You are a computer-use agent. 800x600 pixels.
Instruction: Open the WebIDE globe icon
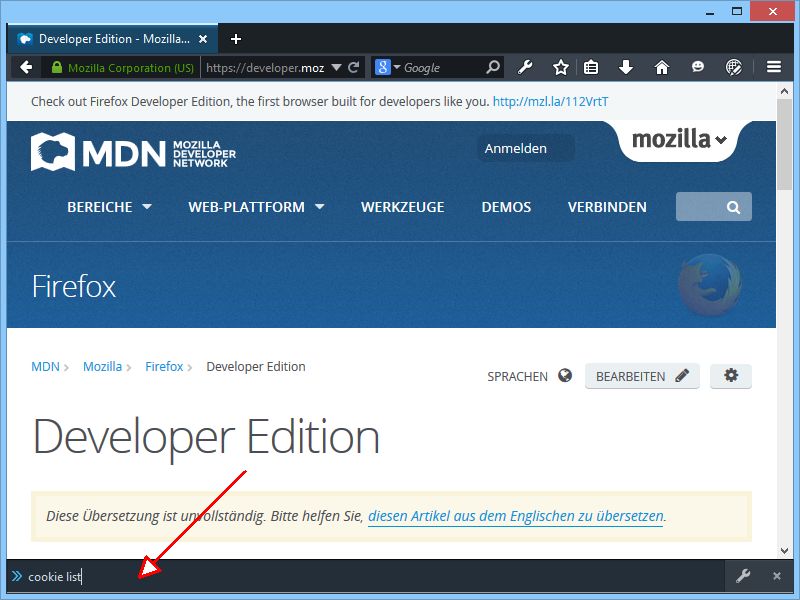click(734, 67)
